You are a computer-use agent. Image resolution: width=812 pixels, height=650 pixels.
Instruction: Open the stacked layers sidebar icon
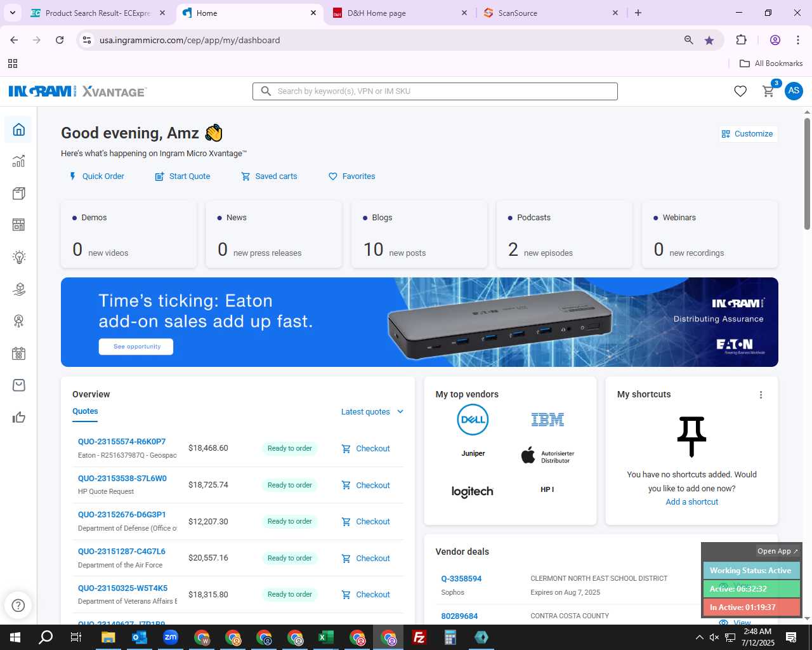point(19,289)
